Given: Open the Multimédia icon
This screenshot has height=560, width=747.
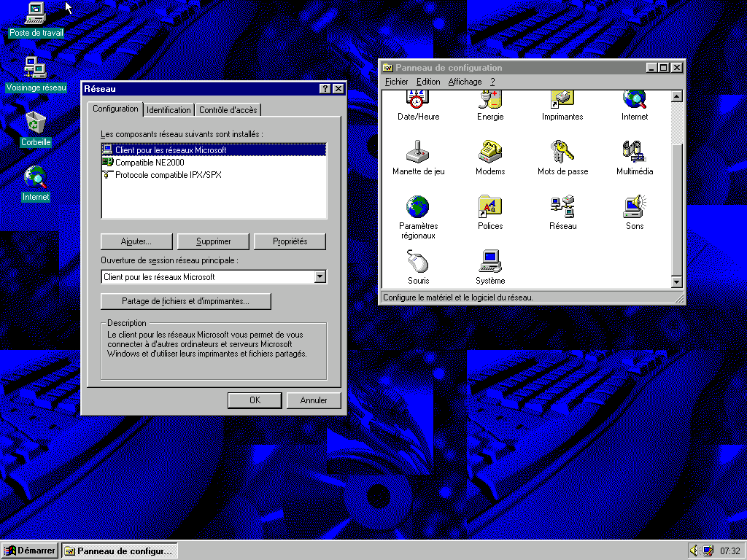Looking at the screenshot, I should (635, 152).
